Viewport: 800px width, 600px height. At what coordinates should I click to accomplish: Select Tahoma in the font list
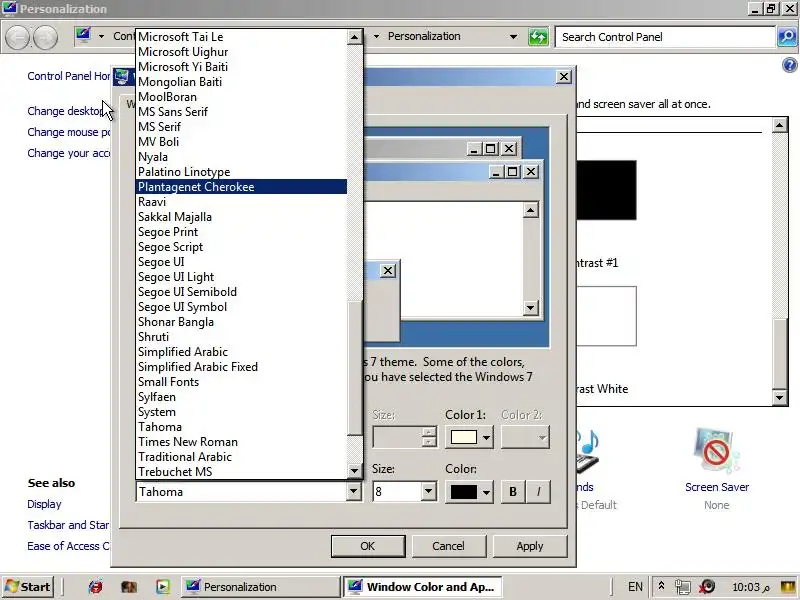tap(242, 427)
